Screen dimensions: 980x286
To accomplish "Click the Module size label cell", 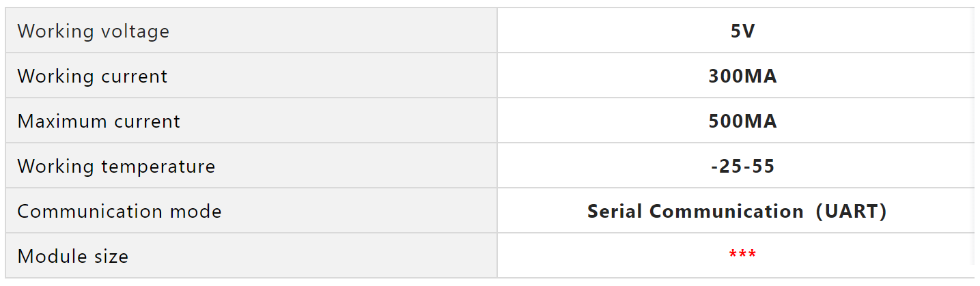I will pyautogui.click(x=251, y=256).
